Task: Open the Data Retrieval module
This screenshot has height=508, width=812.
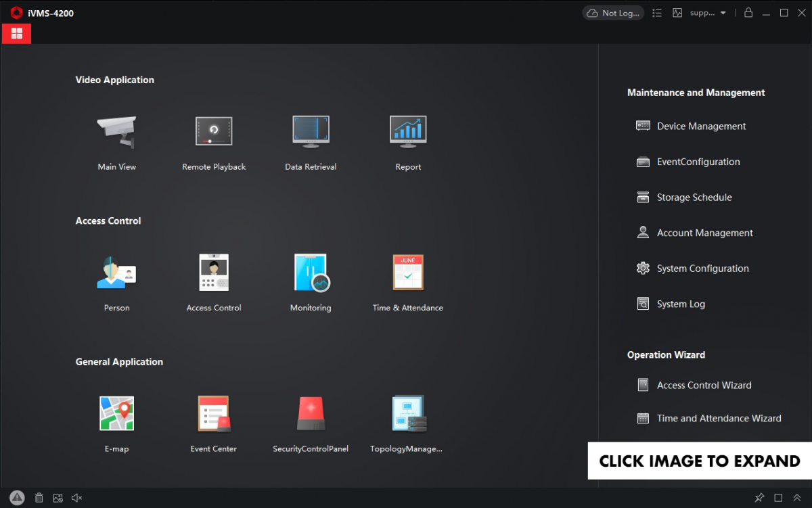Action: click(311, 132)
